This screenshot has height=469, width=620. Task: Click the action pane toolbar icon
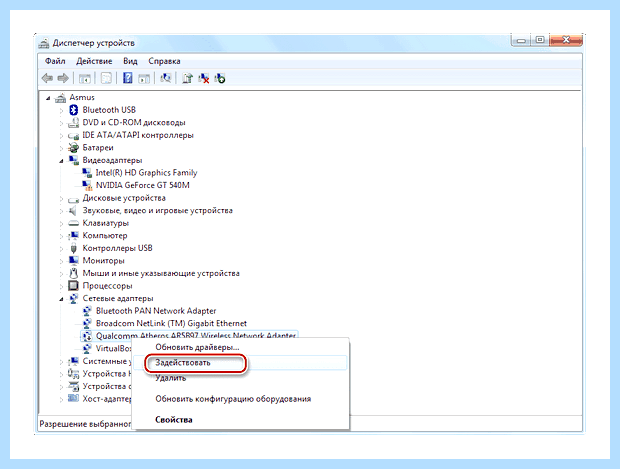coord(144,78)
